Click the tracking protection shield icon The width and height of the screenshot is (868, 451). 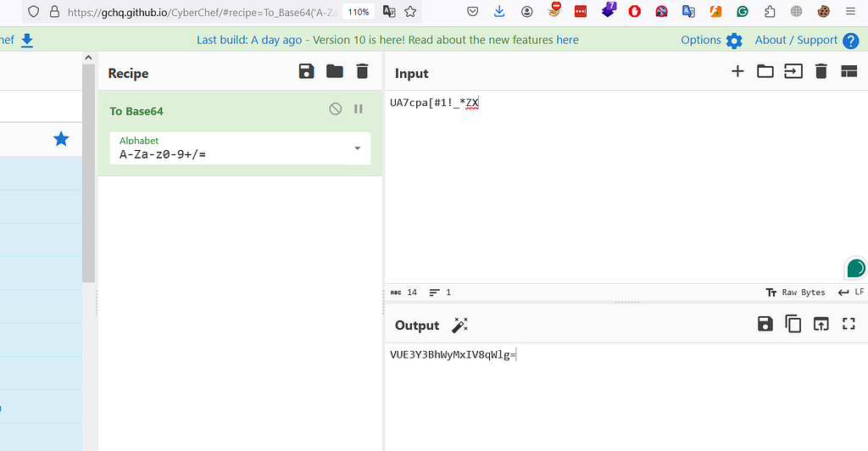click(x=33, y=12)
